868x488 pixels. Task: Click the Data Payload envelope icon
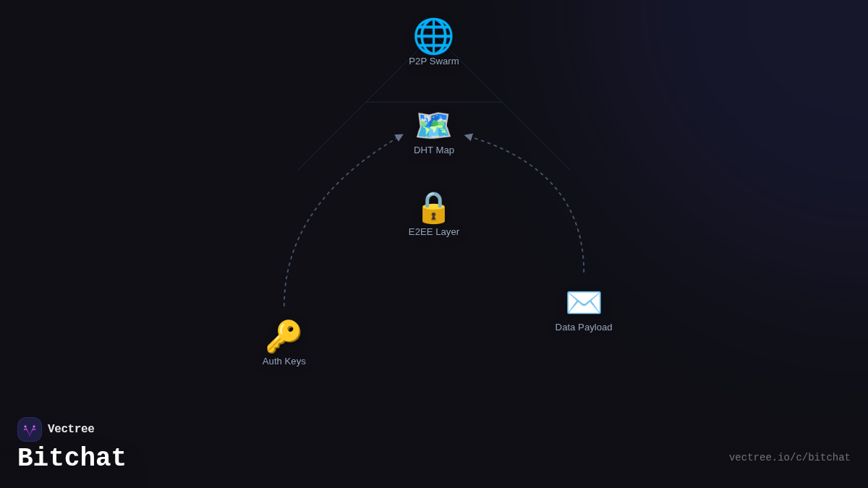(x=584, y=302)
